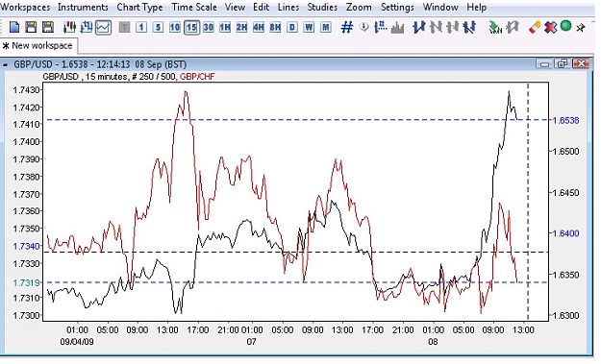Switch to daily (D) time scale
Screen dimensions: 601x364
292,28
